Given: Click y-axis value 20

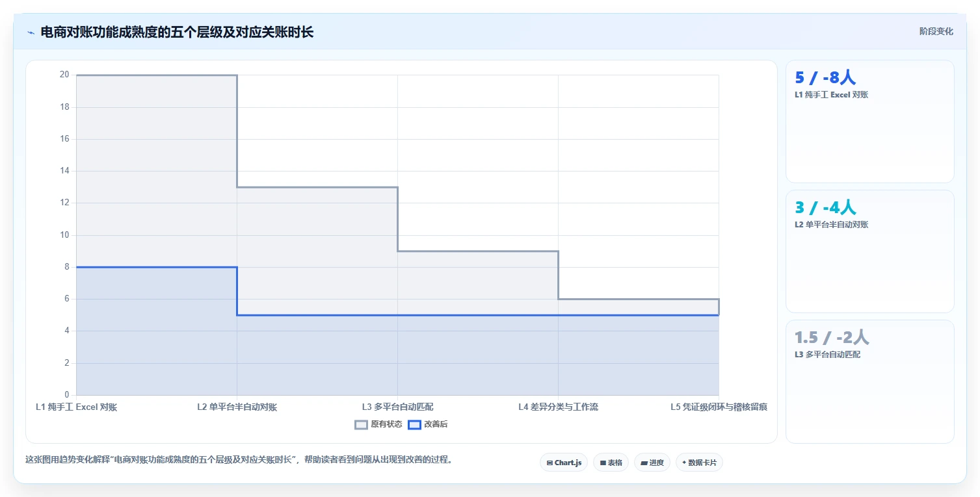Looking at the screenshot, I should click(x=64, y=75).
